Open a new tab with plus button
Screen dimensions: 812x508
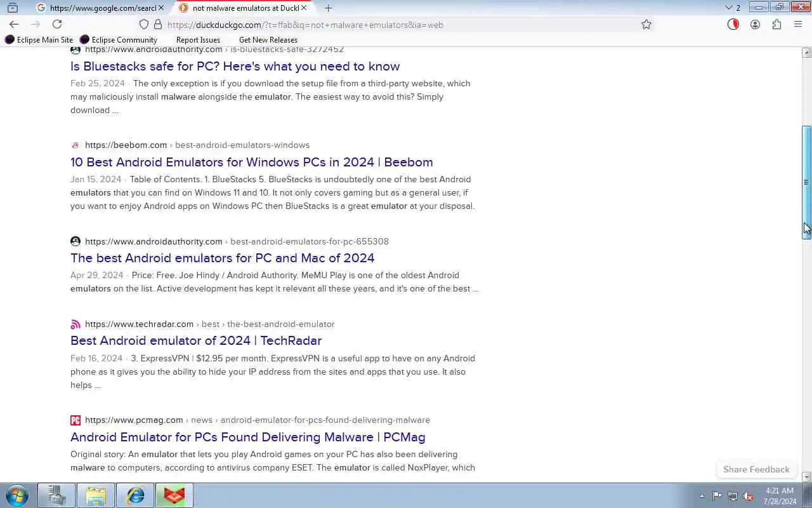[x=328, y=8]
